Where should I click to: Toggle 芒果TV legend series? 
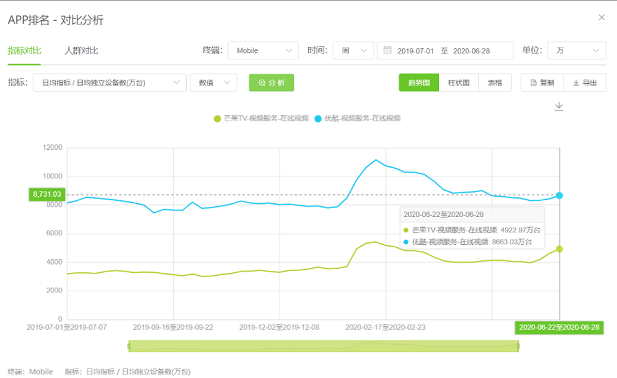coord(261,118)
